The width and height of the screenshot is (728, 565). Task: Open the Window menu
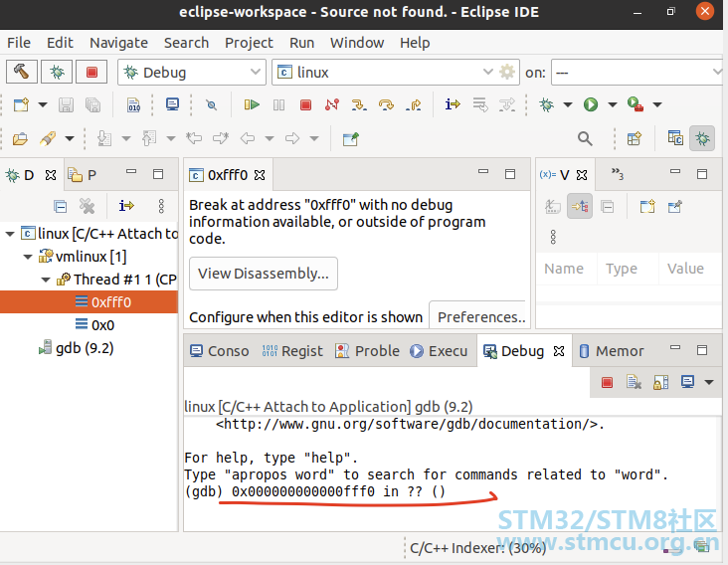coord(357,43)
